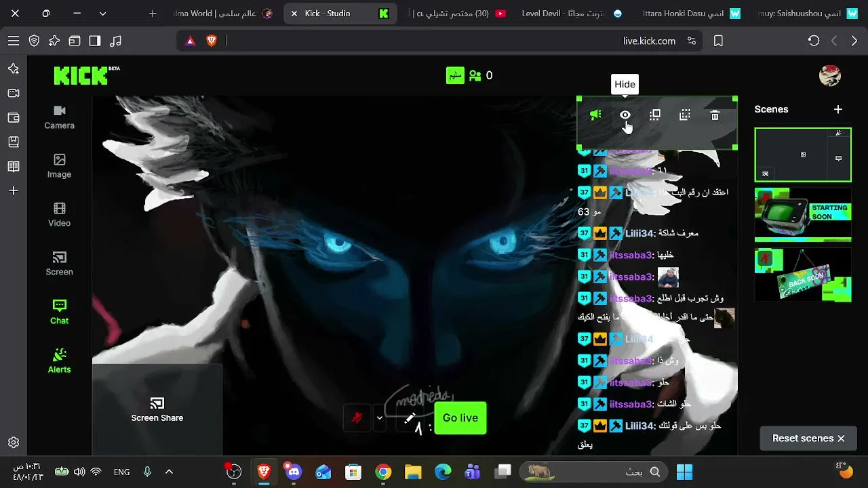The width and height of the screenshot is (868, 488).
Task: Add a Screen source
Action: click(59, 264)
